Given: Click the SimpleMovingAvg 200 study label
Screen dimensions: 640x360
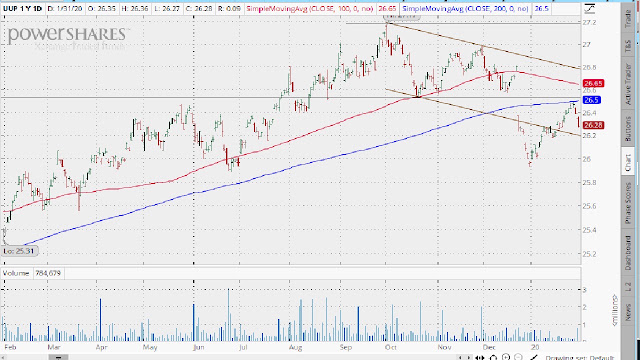Looking at the screenshot, I should point(465,8).
